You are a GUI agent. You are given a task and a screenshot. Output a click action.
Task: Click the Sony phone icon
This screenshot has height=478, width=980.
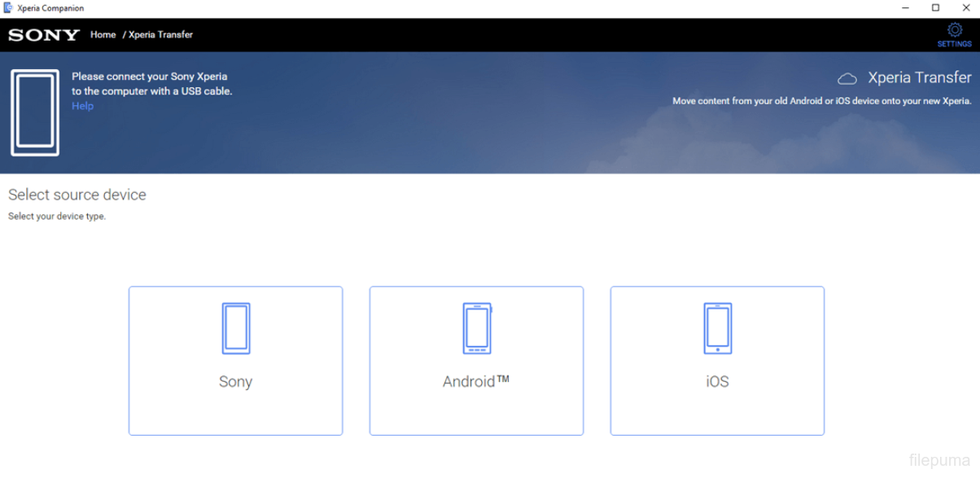click(236, 328)
